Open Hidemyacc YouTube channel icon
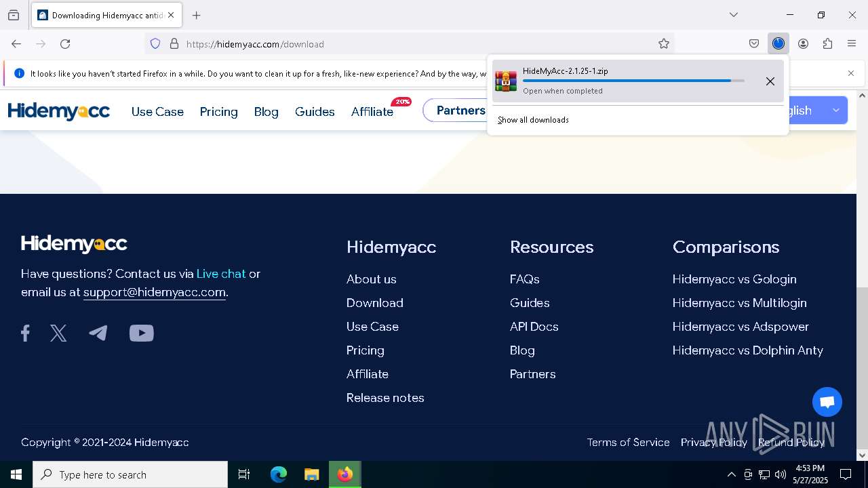The width and height of the screenshot is (868, 488). [x=142, y=333]
